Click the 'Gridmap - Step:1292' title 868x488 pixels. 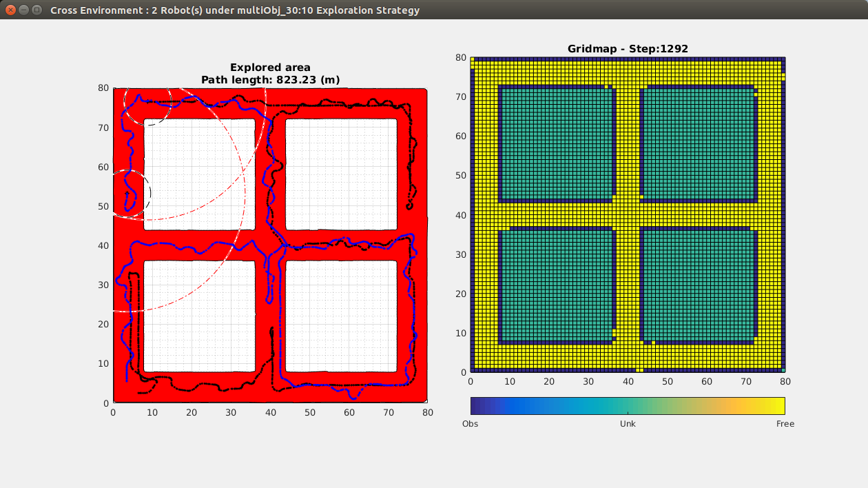[628, 49]
